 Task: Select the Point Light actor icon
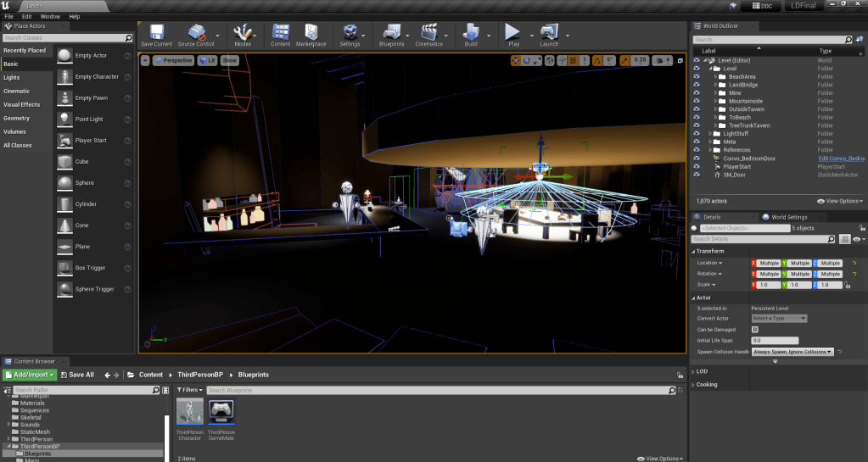pyautogui.click(x=65, y=119)
